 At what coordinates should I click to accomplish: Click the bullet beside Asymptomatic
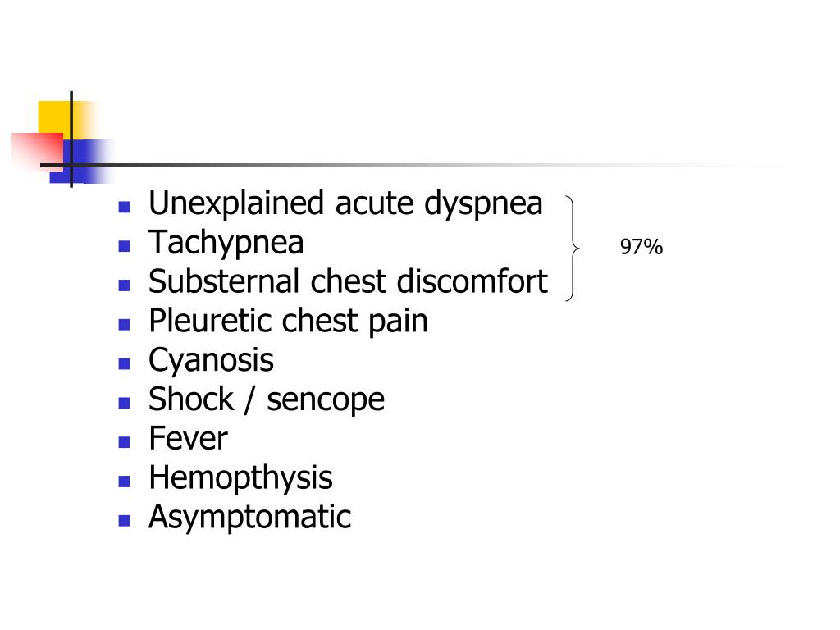[125, 520]
